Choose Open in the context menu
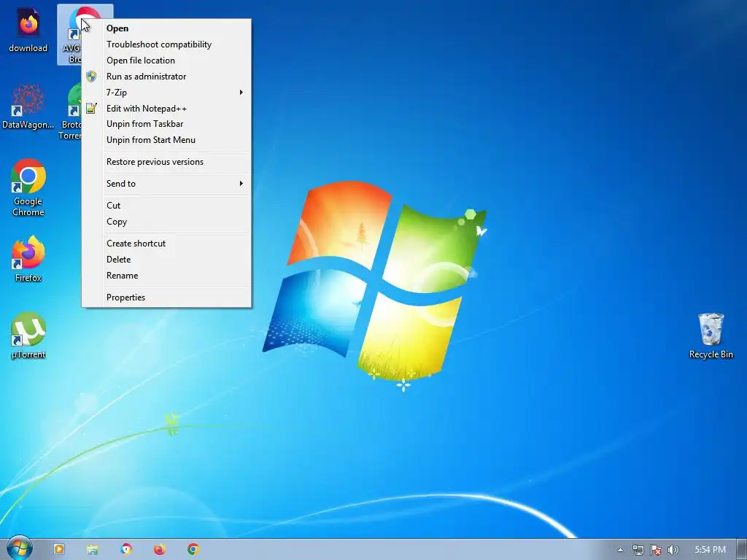Viewport: 747px width, 560px height. (x=166, y=28)
